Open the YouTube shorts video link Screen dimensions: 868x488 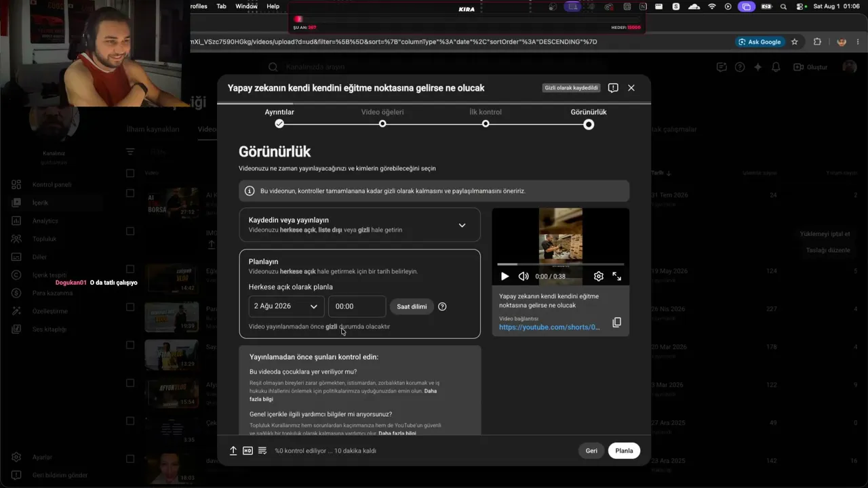[549, 327]
